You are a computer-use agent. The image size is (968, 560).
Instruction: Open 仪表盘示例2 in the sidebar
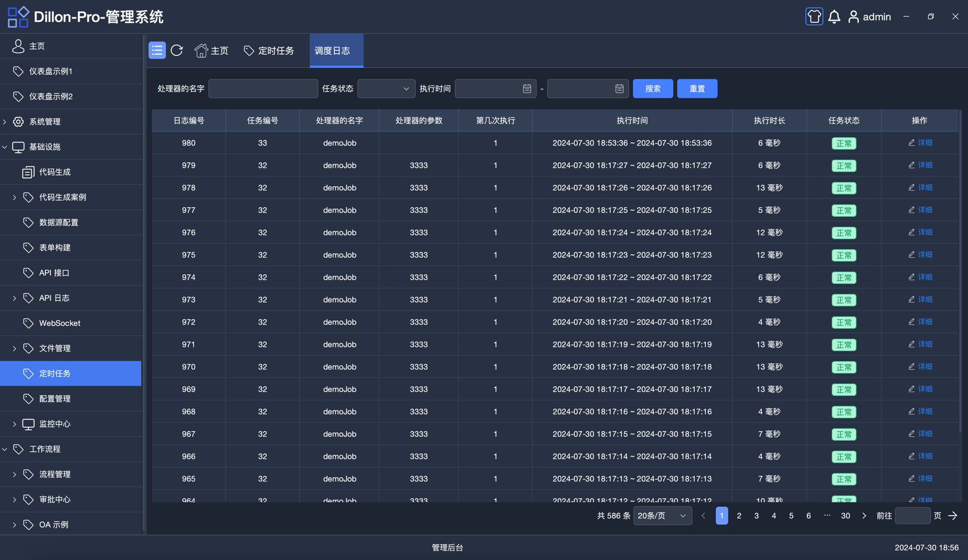[x=71, y=96]
